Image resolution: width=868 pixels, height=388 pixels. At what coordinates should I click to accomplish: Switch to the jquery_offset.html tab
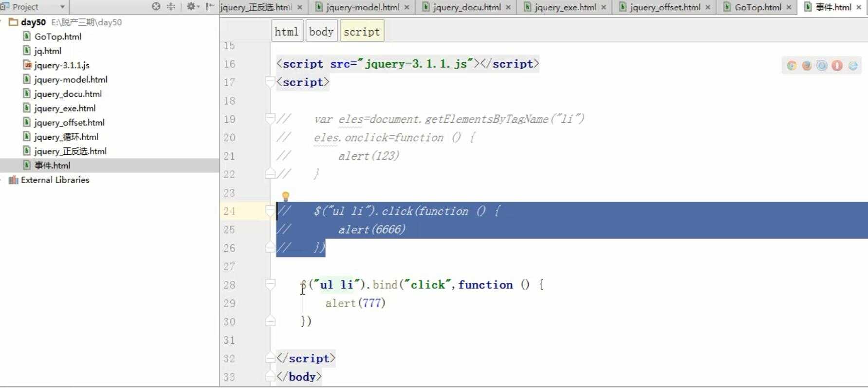point(665,7)
